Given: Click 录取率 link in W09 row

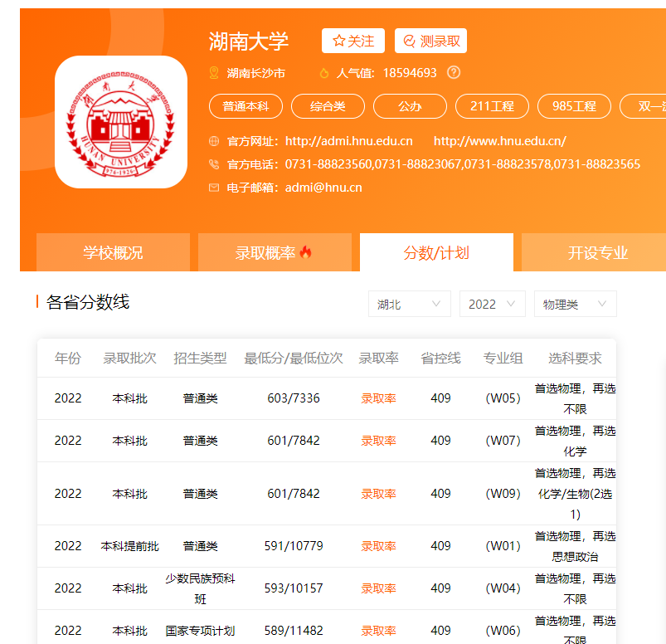Looking at the screenshot, I should pyautogui.click(x=378, y=494).
